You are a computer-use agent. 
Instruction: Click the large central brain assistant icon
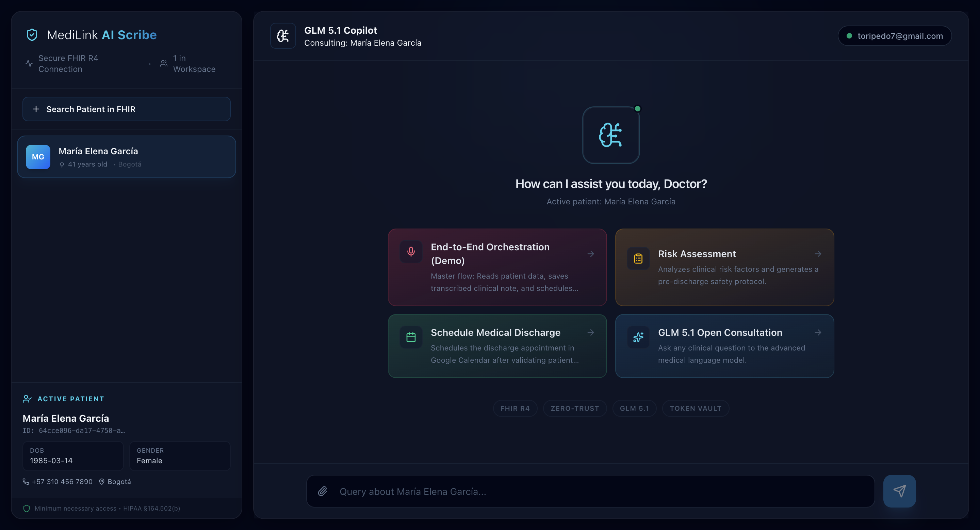point(610,135)
